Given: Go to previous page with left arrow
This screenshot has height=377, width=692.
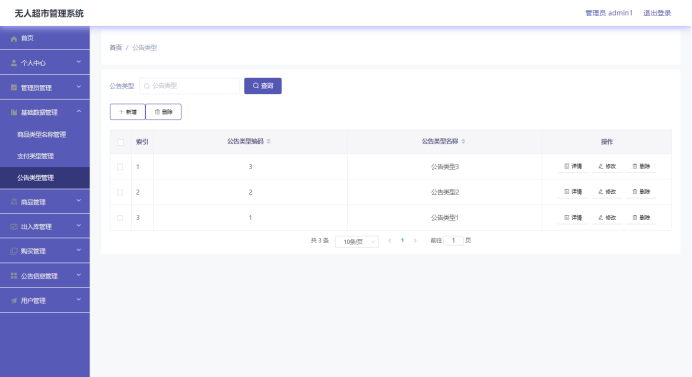Looking at the screenshot, I should [x=390, y=241].
